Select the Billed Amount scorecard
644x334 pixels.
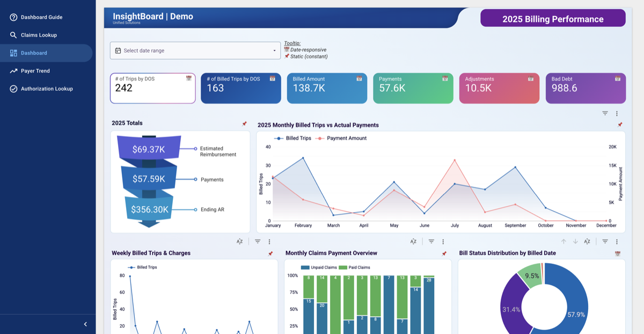[x=327, y=88]
